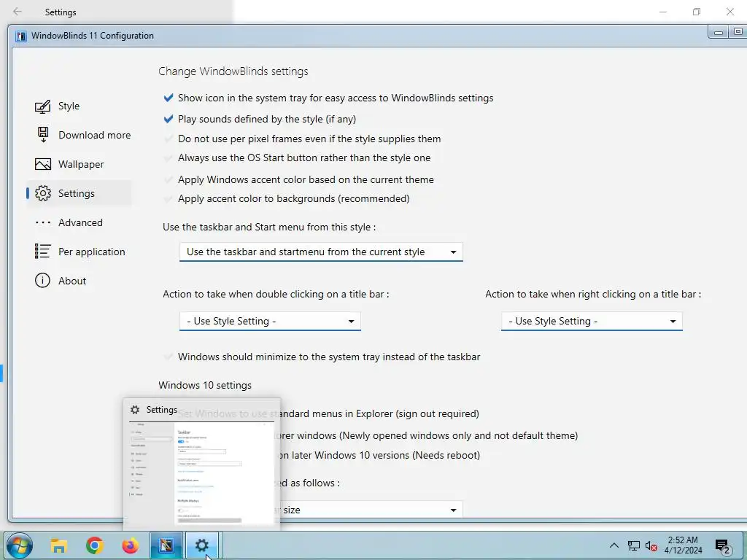Enable Always use the OS Start button

point(169,158)
